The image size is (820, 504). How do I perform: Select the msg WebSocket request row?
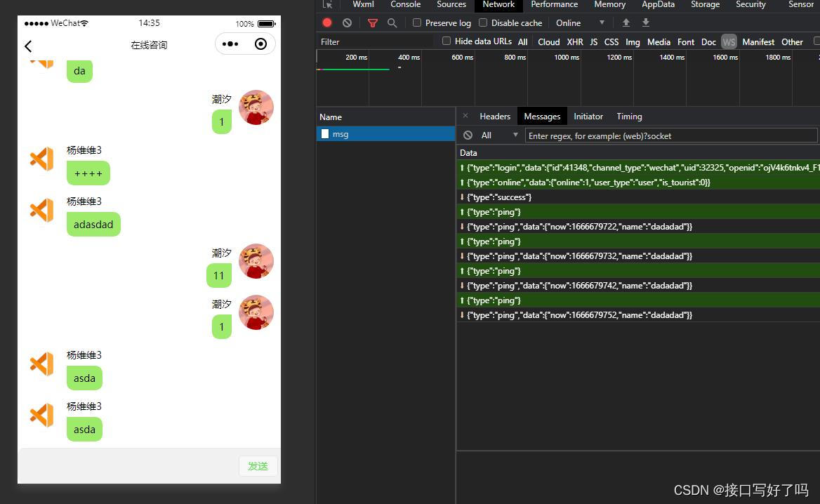[x=385, y=134]
